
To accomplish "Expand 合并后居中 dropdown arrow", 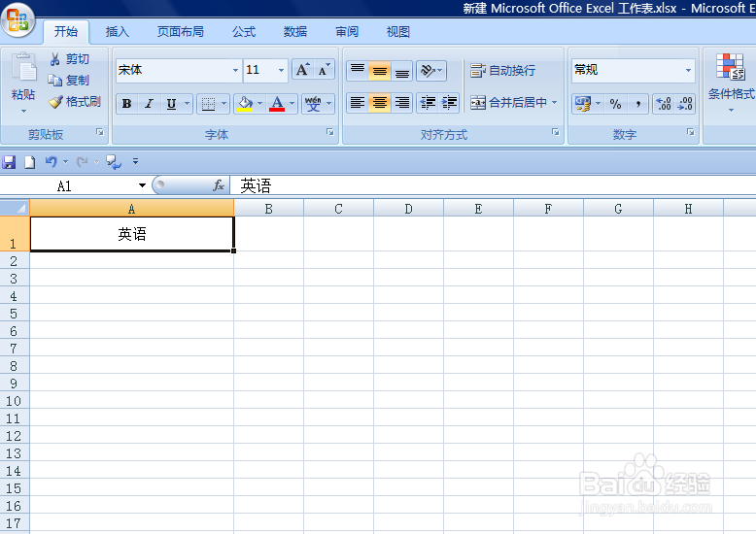I will (554, 103).
